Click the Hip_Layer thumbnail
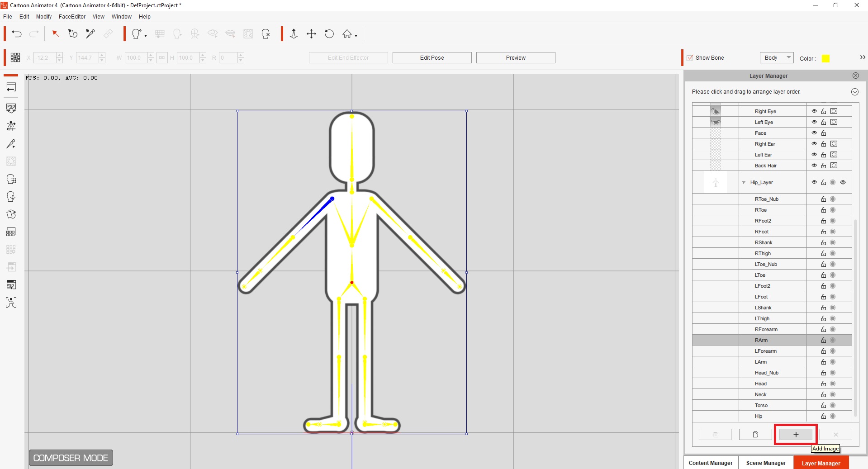 tap(716, 183)
